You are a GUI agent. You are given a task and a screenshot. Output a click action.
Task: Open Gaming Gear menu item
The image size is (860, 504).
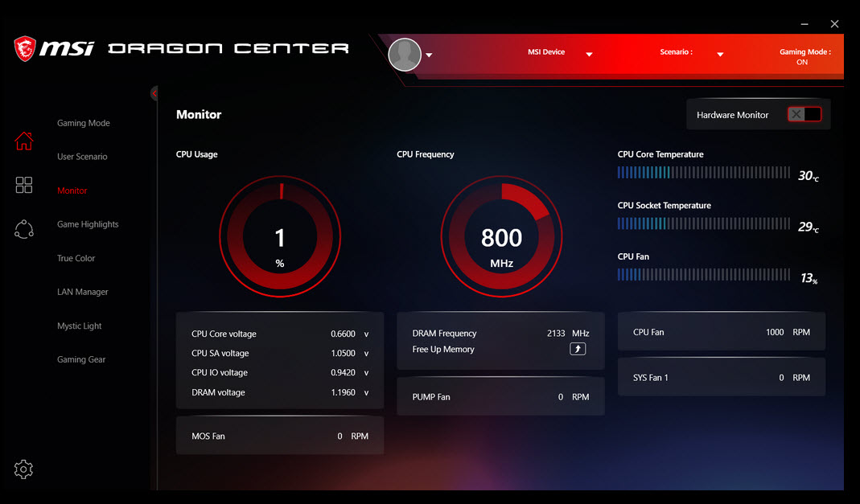click(x=81, y=359)
